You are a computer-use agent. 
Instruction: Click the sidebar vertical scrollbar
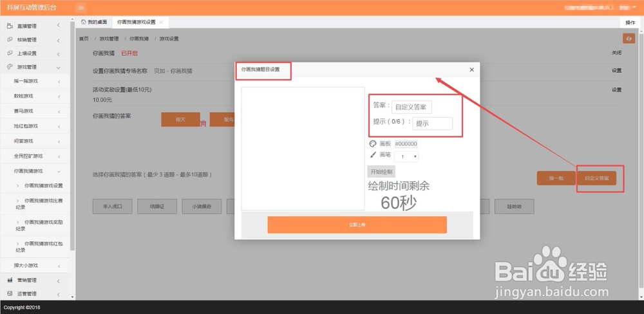[x=73, y=136]
